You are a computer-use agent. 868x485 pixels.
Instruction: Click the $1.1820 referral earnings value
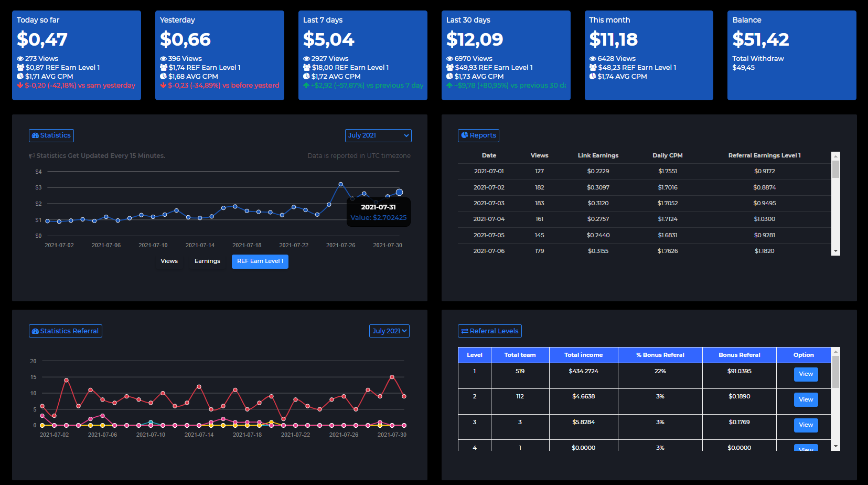coord(764,251)
